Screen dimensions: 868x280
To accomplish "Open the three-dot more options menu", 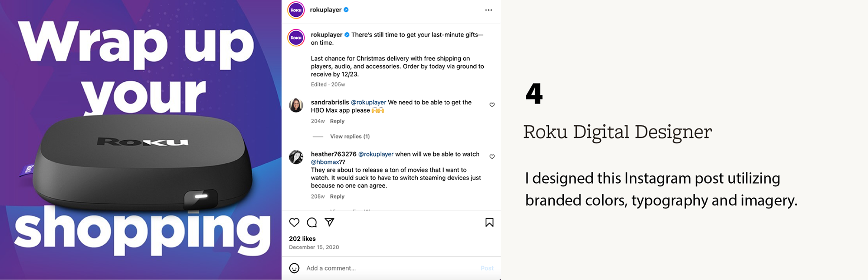I will 488,10.
